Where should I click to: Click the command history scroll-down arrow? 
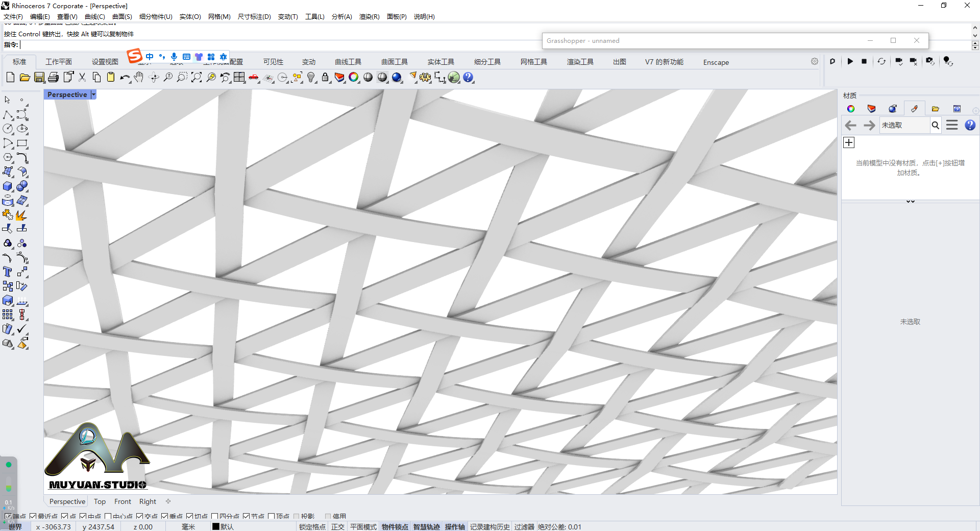975,35
